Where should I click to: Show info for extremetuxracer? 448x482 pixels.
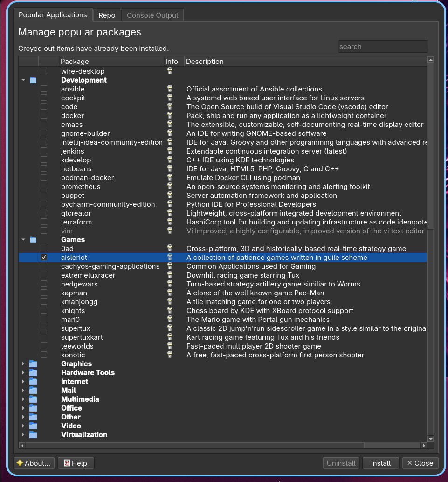coord(170,275)
